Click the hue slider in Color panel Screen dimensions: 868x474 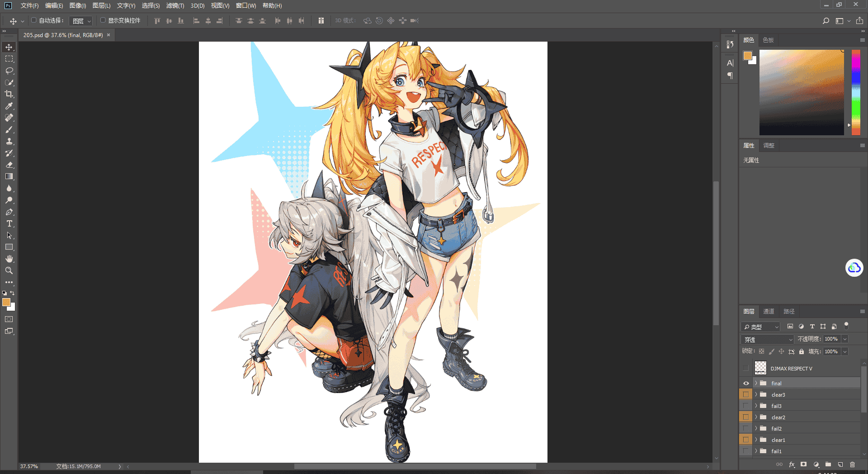point(856,92)
